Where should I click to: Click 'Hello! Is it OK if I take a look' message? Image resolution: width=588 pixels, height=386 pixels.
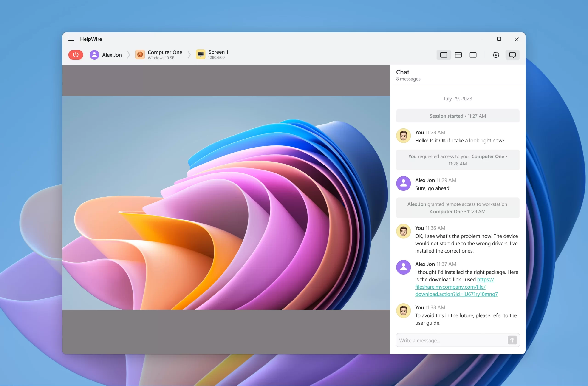point(460,141)
